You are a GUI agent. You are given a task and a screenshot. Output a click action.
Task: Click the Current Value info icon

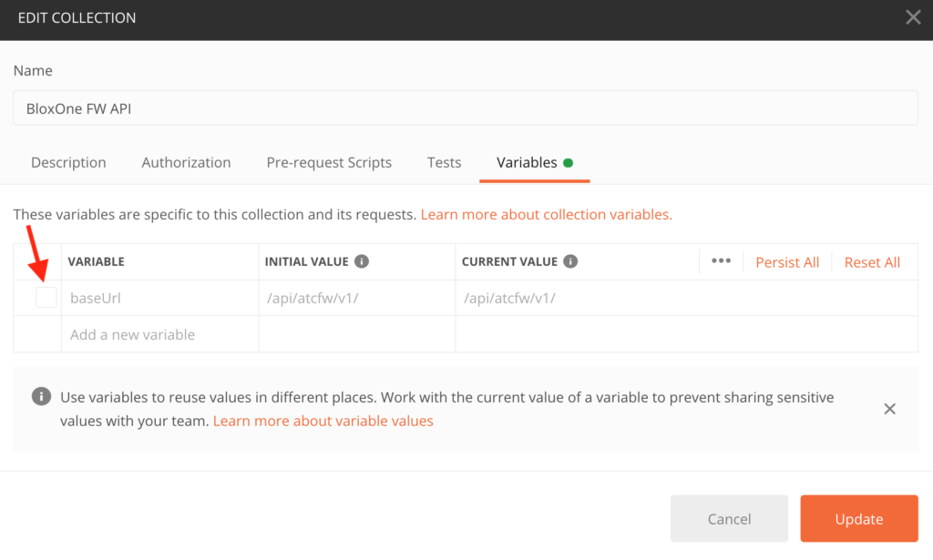click(571, 261)
